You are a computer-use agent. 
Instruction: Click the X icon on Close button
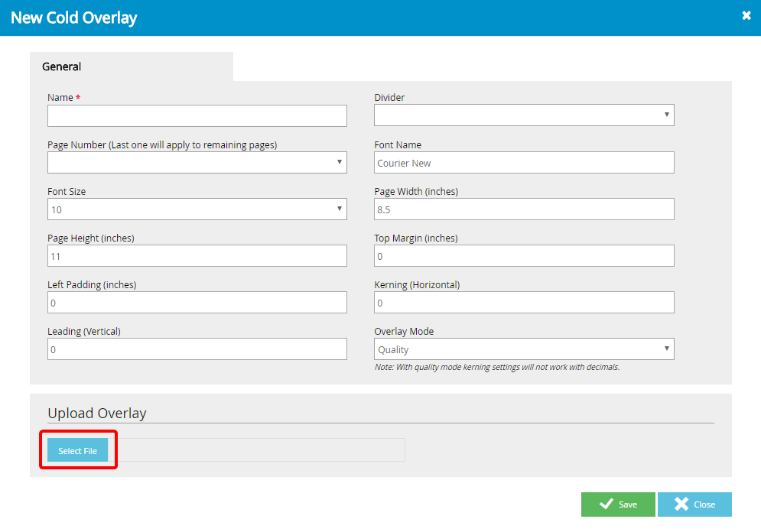tap(681, 504)
